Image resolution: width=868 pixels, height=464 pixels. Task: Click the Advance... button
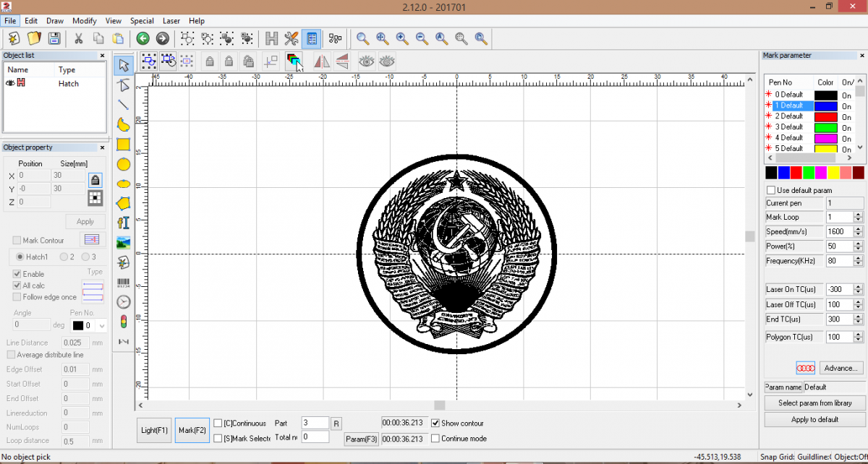[841, 368]
